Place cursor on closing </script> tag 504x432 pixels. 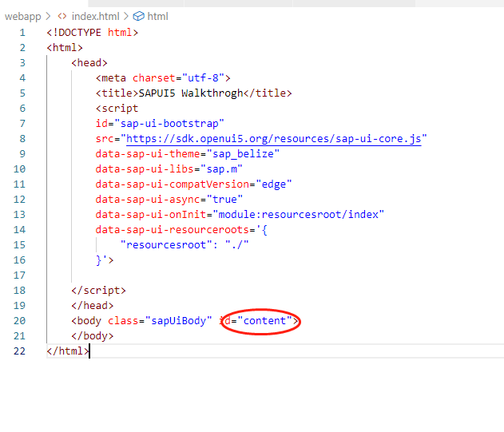tap(99, 290)
